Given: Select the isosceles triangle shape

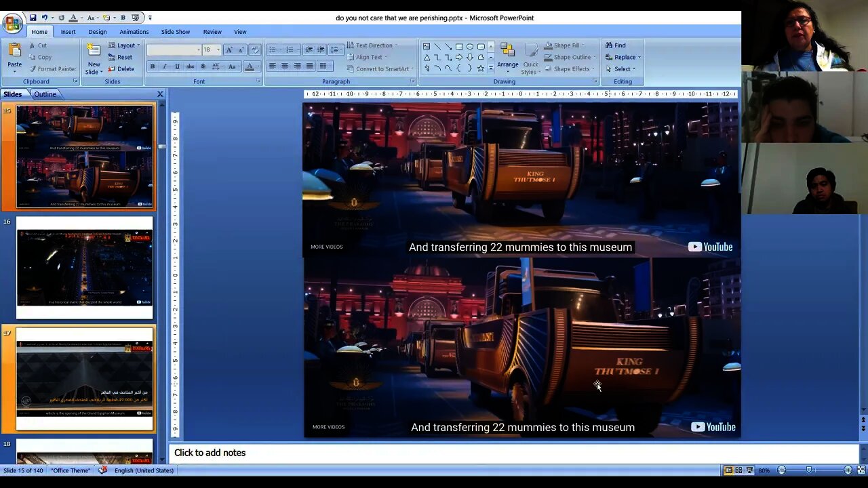Looking at the screenshot, I should (x=427, y=57).
